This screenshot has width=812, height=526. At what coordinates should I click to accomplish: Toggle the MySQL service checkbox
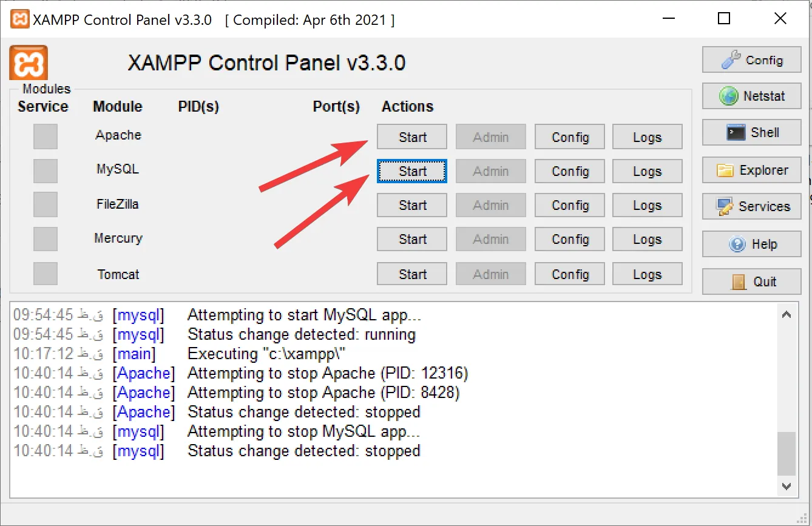click(46, 170)
